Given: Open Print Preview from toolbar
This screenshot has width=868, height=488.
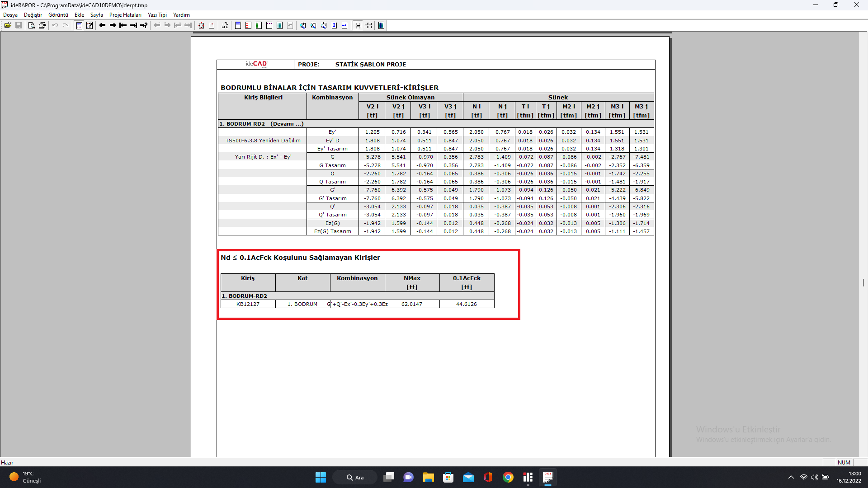Looking at the screenshot, I should tap(32, 25).
